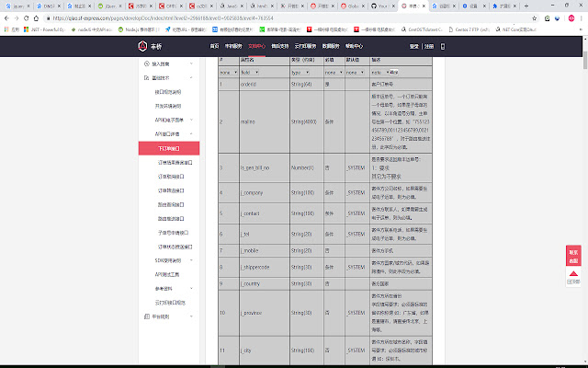Switch to the green JQuer tab

click(109, 6)
